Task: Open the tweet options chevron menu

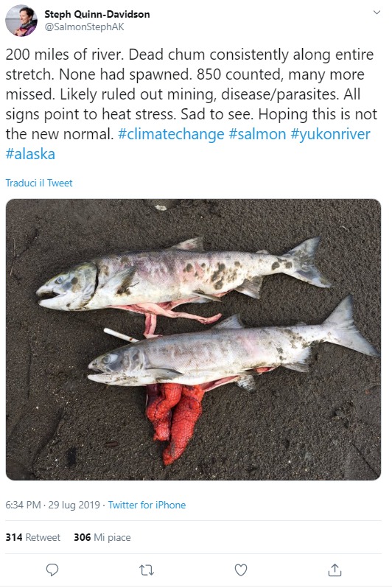Action: [x=377, y=13]
